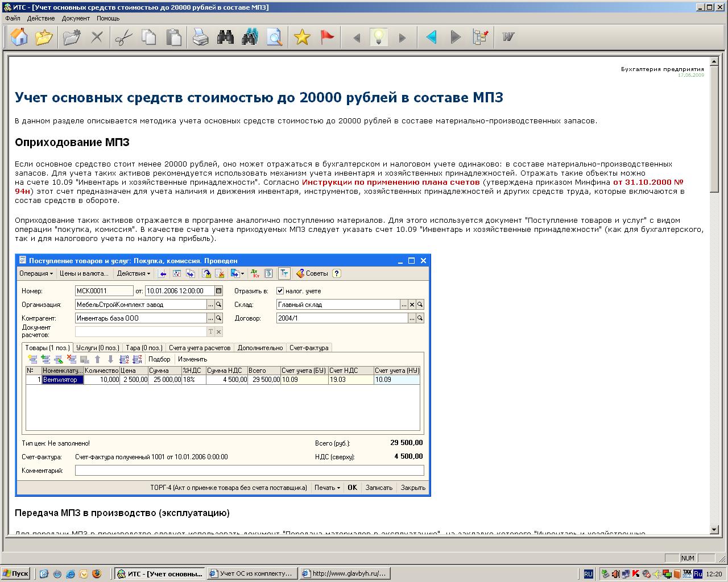Click the W Word export icon
This screenshot has width=728, height=582.
[508, 38]
